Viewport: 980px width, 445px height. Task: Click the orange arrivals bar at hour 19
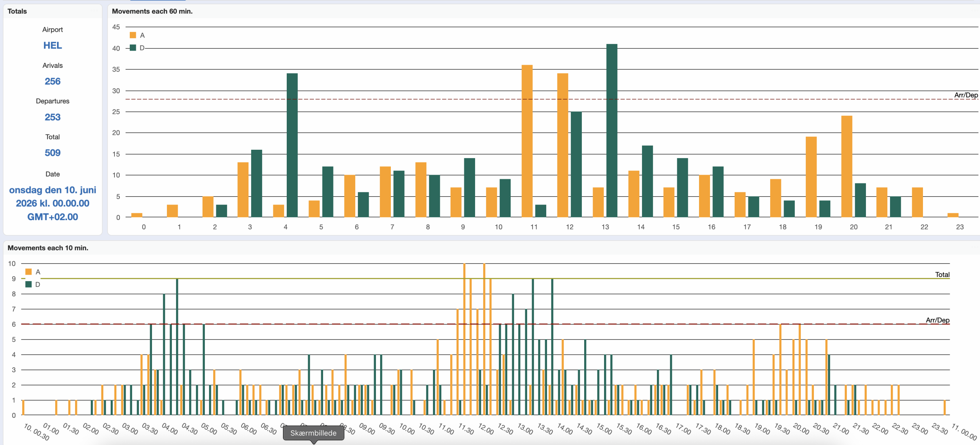[x=811, y=177]
